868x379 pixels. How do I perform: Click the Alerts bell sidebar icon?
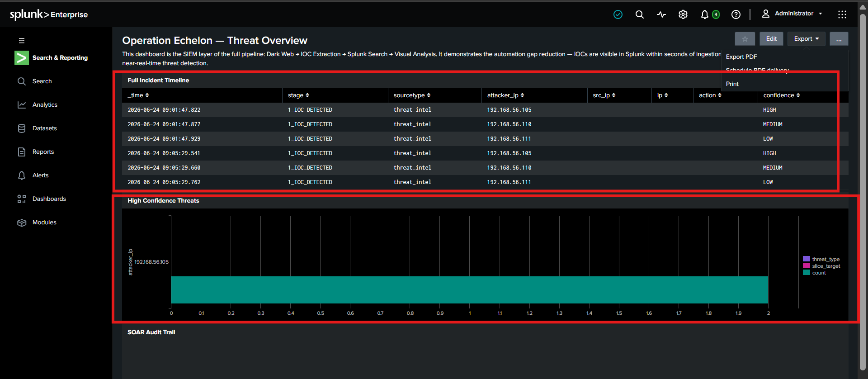pos(21,175)
